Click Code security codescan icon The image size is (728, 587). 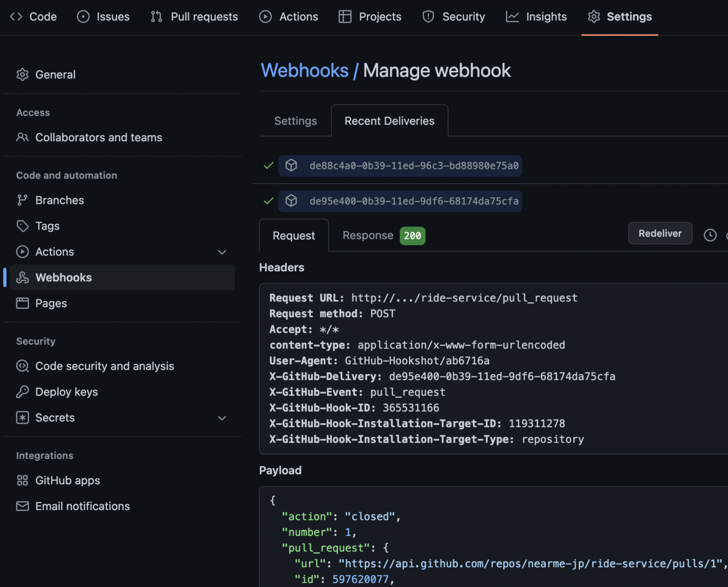click(22, 366)
